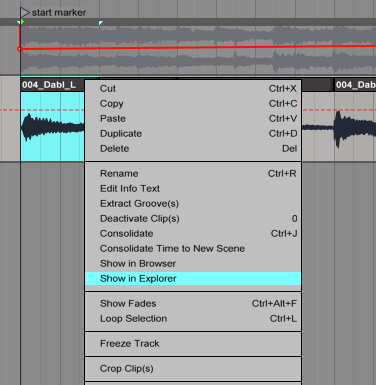Choose Duplicate from the context menu
The height and width of the screenshot is (385, 376).
point(193,134)
